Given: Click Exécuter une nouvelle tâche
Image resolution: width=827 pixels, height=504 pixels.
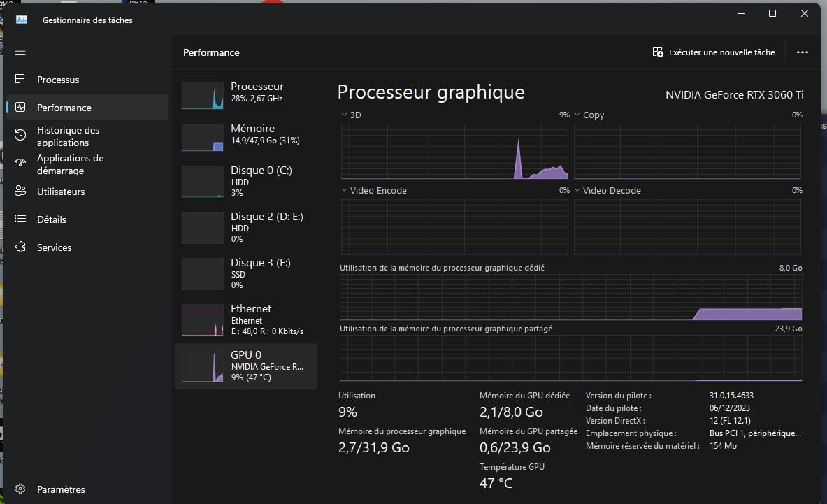Looking at the screenshot, I should (x=721, y=52).
